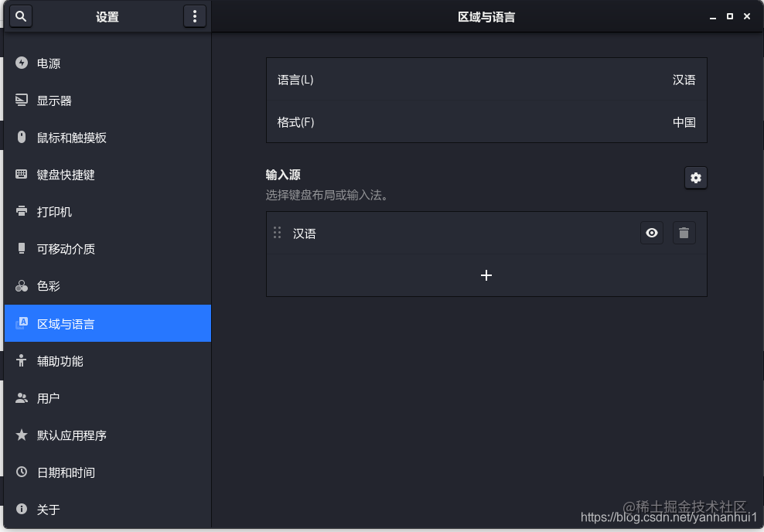The image size is (764, 532).
Task: Click the printer icon in sidebar
Action: (x=22, y=211)
